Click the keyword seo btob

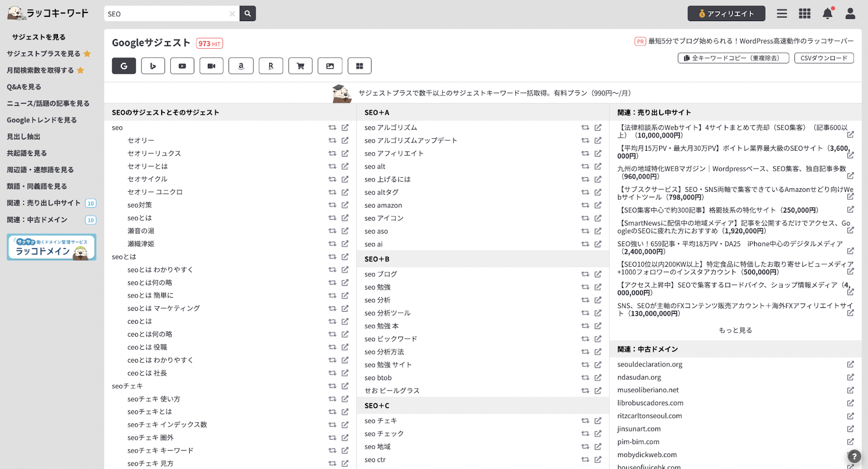[x=378, y=378]
